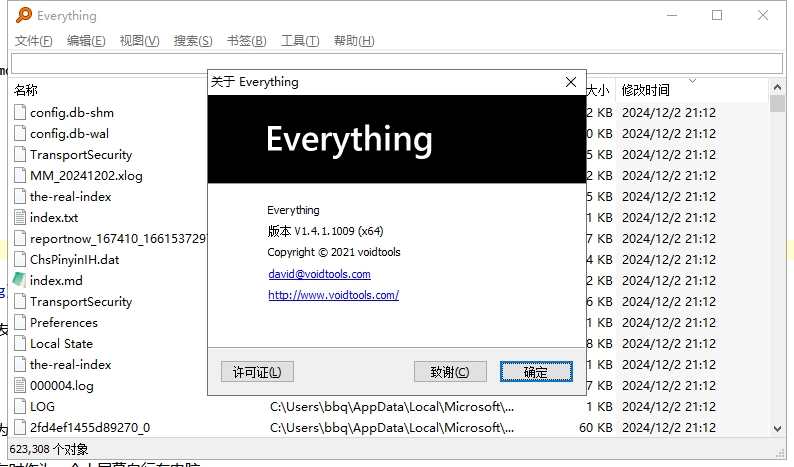Open the 搜索(S) menu
Viewport: 794px width, 467px height.
pos(193,41)
